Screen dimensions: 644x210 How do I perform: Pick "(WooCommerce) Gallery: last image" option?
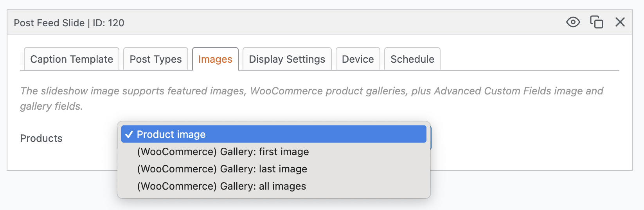pos(222,169)
